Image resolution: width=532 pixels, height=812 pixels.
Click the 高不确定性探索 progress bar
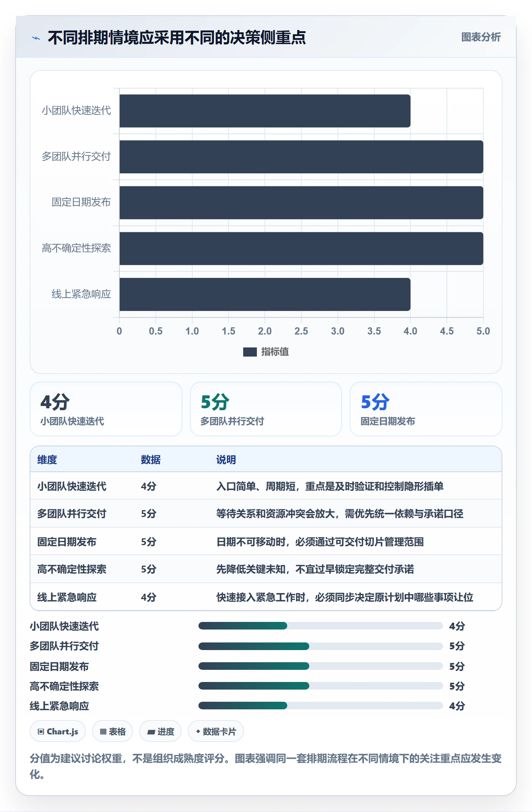point(321,686)
